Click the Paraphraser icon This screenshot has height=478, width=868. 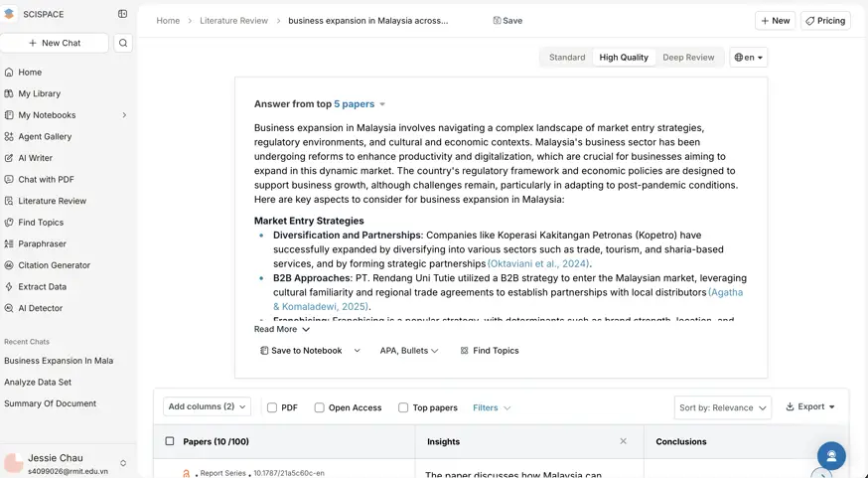pyautogui.click(x=9, y=243)
